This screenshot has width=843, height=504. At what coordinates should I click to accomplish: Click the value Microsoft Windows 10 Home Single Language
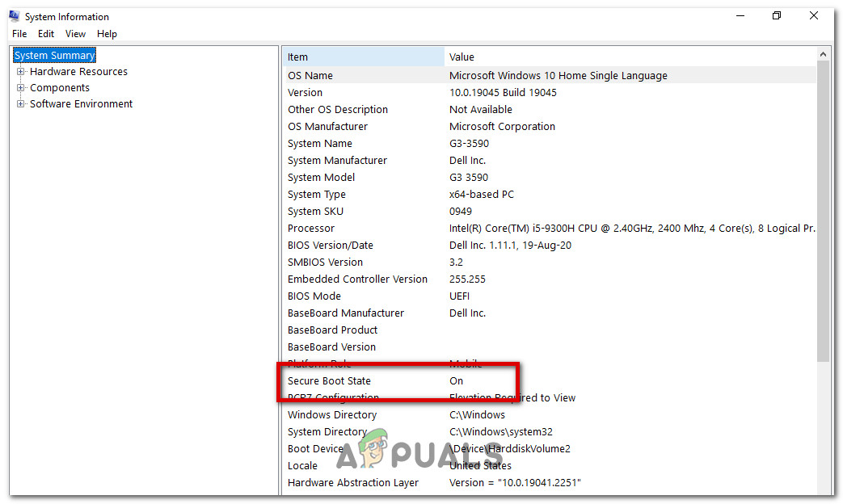pyautogui.click(x=558, y=76)
